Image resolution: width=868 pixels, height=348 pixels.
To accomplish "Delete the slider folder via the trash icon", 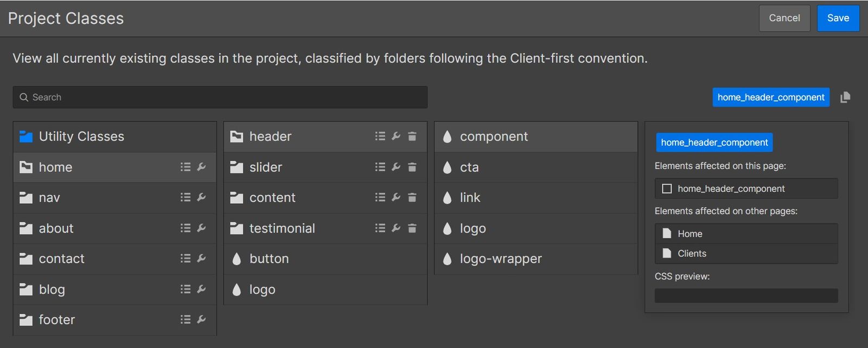I will (x=412, y=167).
